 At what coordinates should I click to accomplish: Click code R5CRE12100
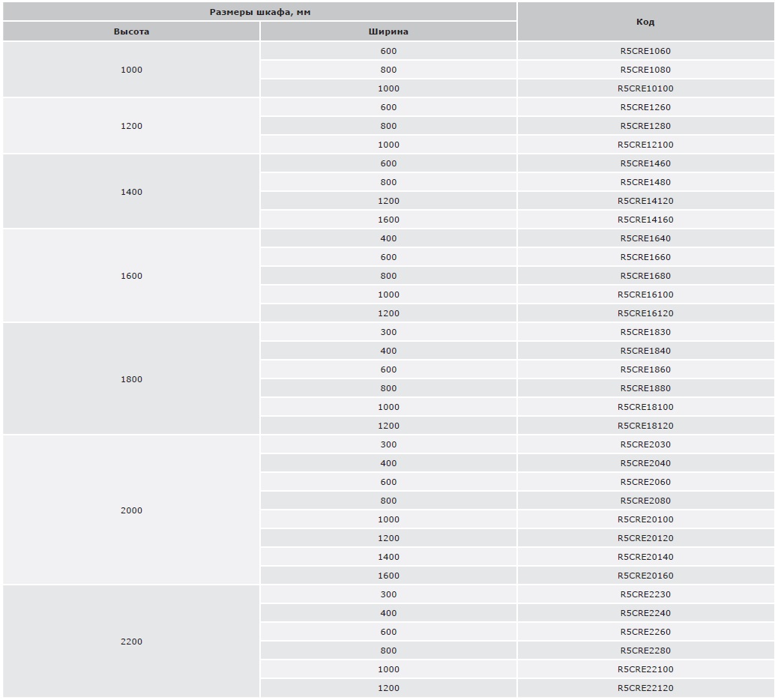[645, 145]
